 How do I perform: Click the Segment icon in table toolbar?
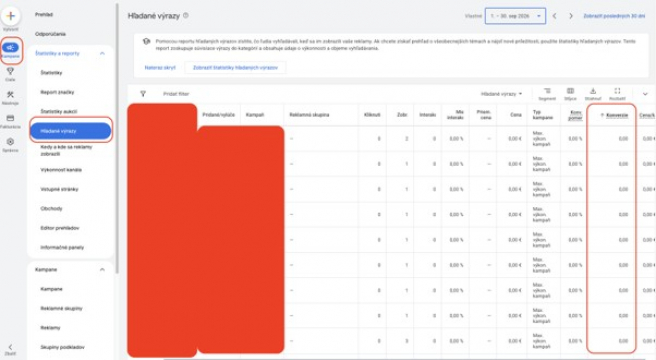coord(547,91)
